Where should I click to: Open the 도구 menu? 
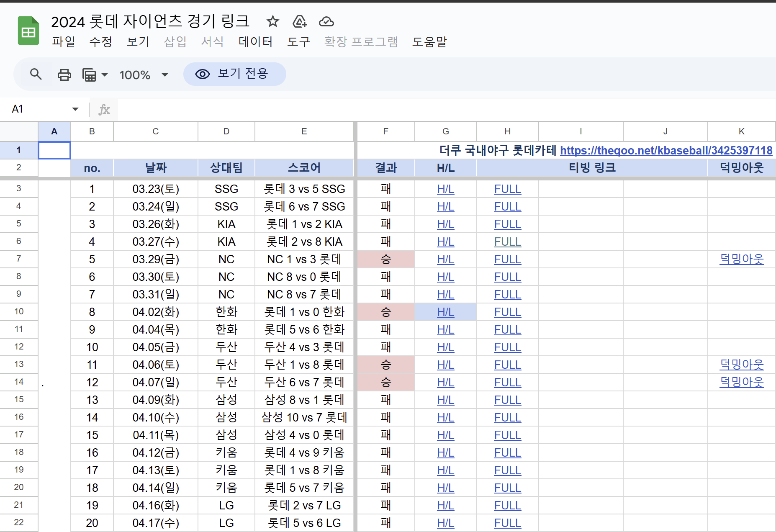[x=298, y=42]
